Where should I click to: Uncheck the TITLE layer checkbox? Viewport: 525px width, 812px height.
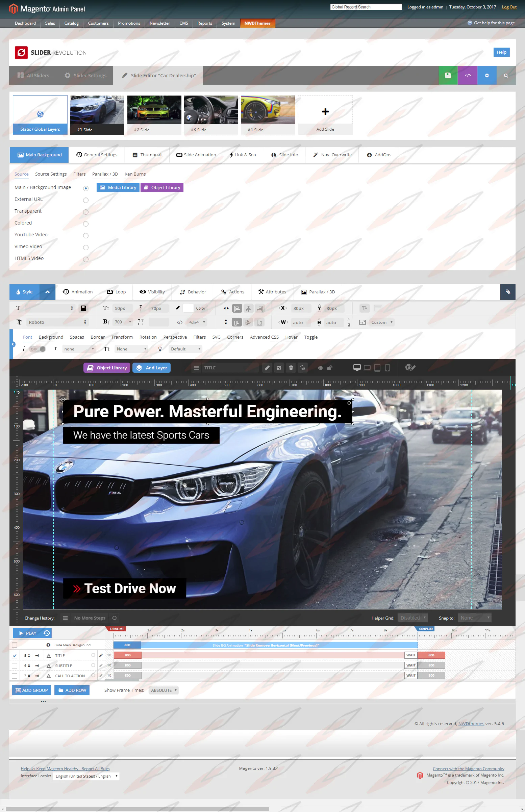coord(15,655)
